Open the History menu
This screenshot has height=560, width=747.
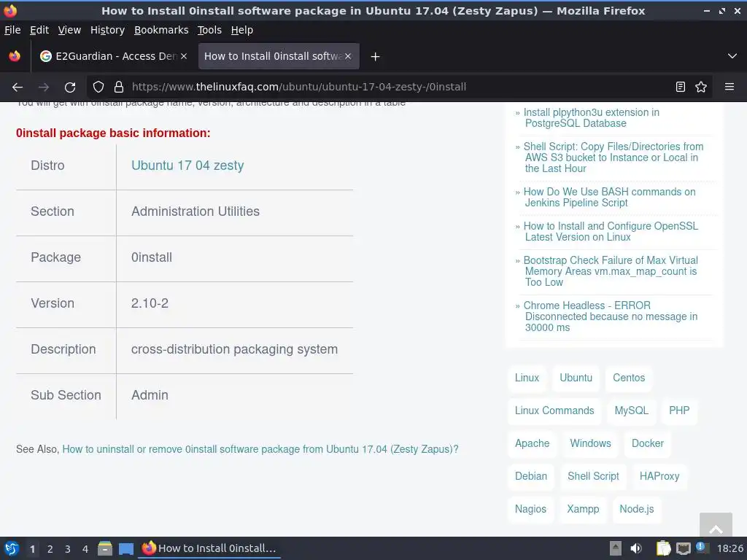pyautogui.click(x=108, y=30)
